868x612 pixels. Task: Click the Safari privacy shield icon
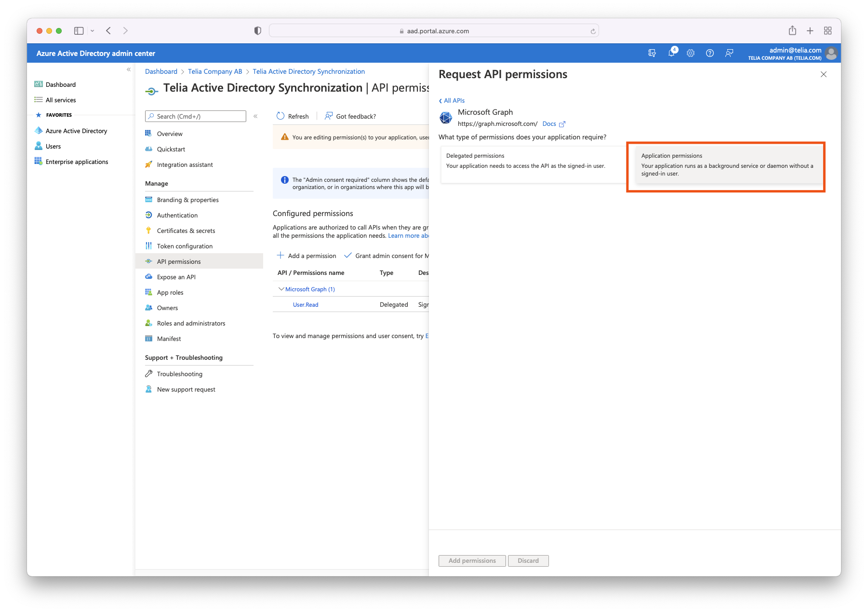click(x=258, y=31)
